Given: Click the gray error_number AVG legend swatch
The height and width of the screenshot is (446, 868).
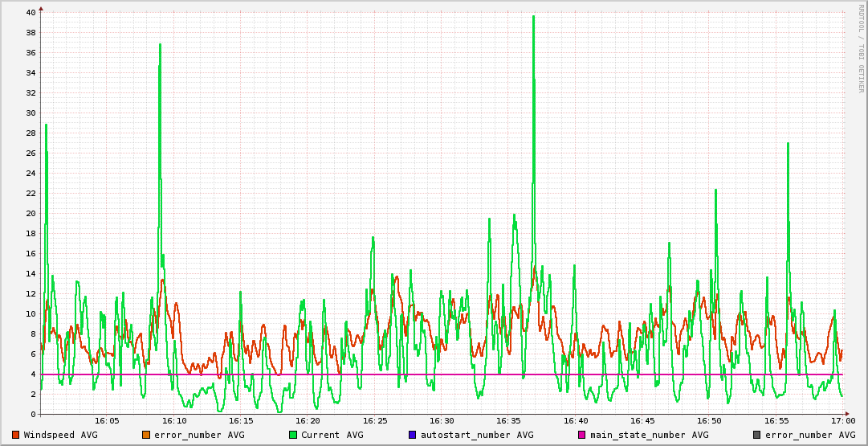Looking at the screenshot, I should [756, 435].
